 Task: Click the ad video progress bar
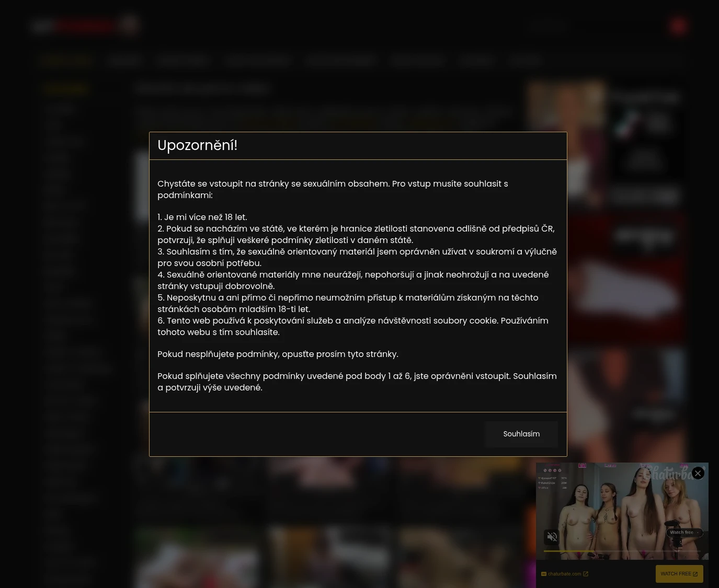(x=622, y=551)
